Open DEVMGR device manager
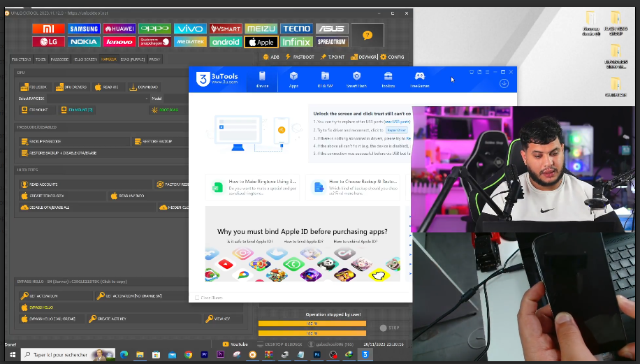640x364 pixels. coord(363,57)
